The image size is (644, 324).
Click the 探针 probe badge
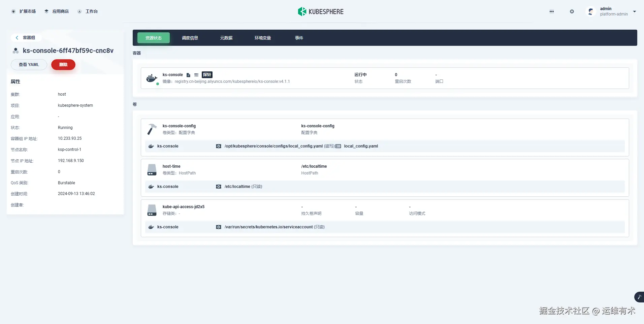click(x=207, y=75)
